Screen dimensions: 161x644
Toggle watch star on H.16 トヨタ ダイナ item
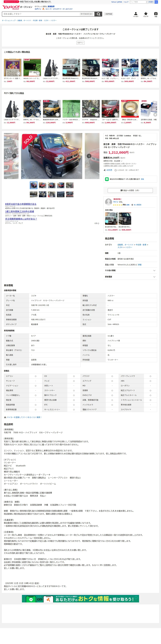(136, 73)
